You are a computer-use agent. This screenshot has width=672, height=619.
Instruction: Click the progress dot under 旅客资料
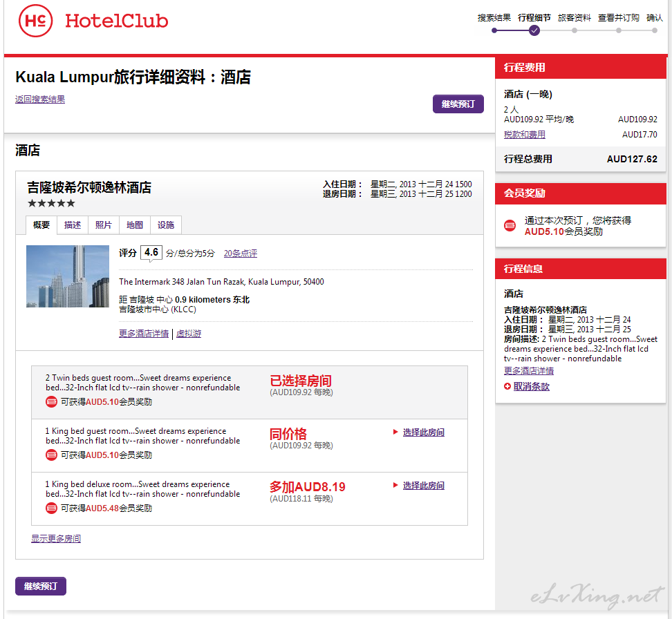tap(575, 30)
